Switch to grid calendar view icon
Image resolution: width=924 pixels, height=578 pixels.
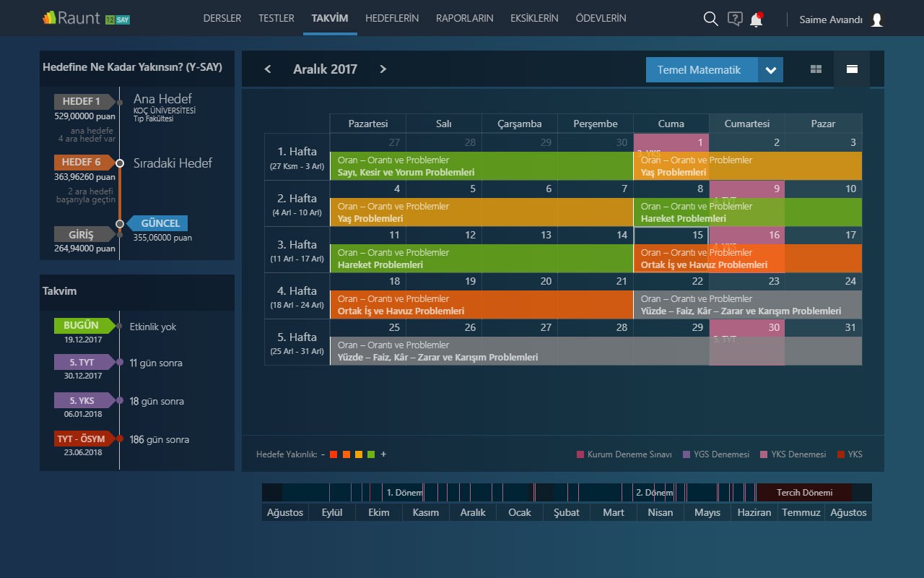tap(816, 69)
